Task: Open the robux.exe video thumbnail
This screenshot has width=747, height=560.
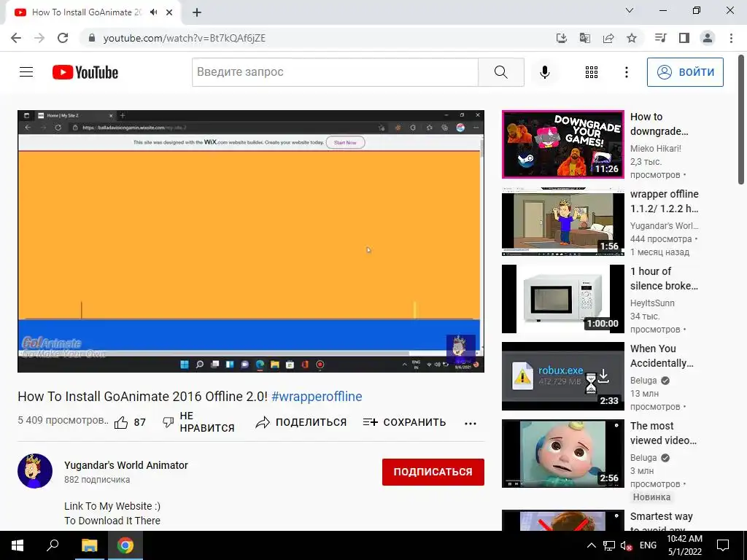Action: click(x=562, y=376)
